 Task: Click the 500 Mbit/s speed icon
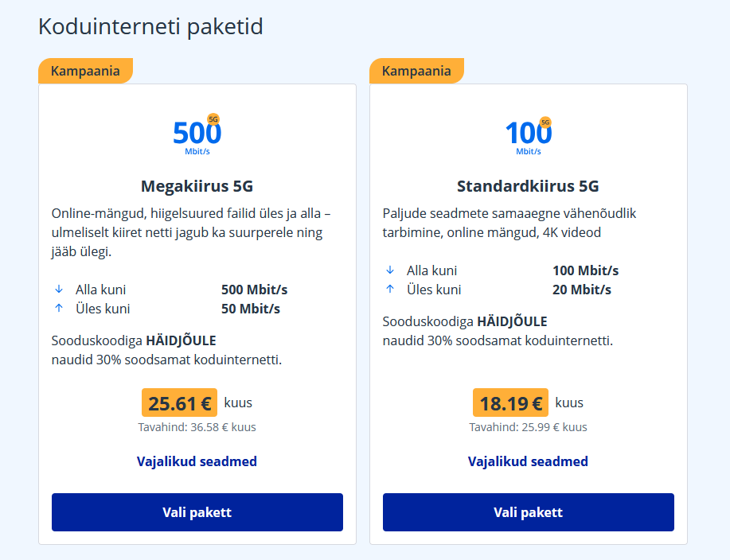tap(197, 134)
